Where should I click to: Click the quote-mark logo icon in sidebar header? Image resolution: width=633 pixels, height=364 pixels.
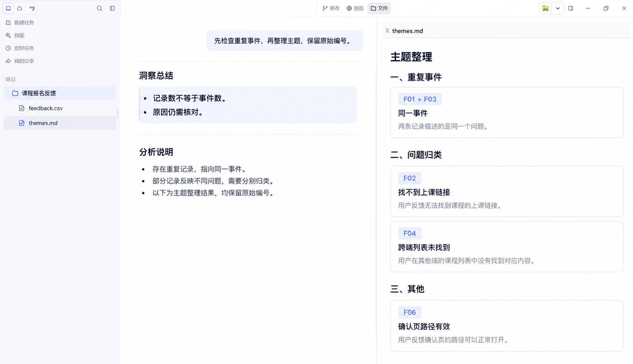(x=32, y=8)
